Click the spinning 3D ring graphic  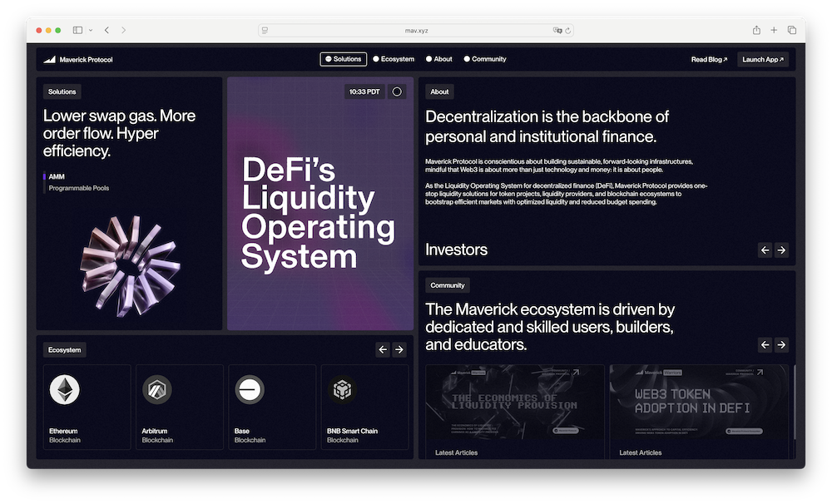tap(130, 266)
